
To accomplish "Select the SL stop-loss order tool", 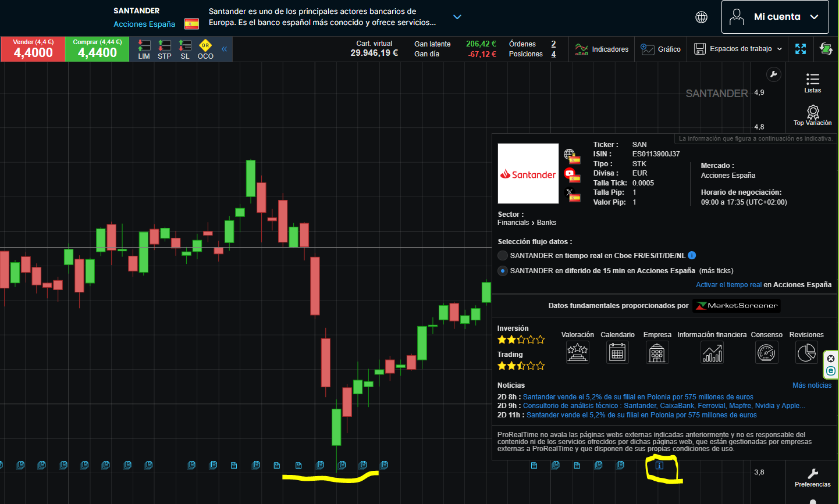I will (x=185, y=49).
